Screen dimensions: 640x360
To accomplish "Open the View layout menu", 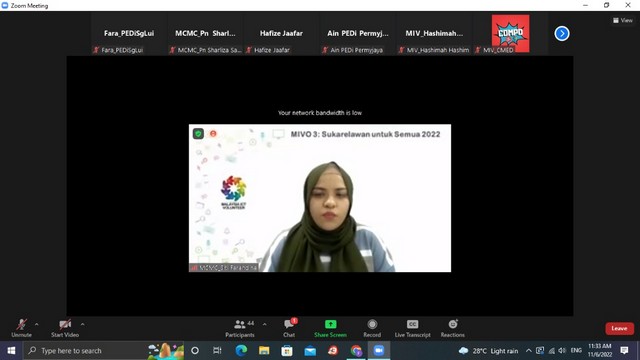I will [622, 20].
